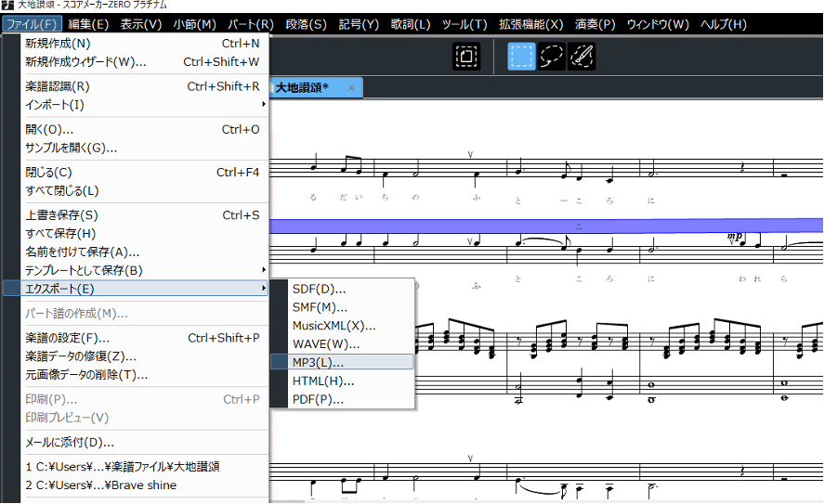Click the エクスポート(E) menu entry

pos(136,289)
